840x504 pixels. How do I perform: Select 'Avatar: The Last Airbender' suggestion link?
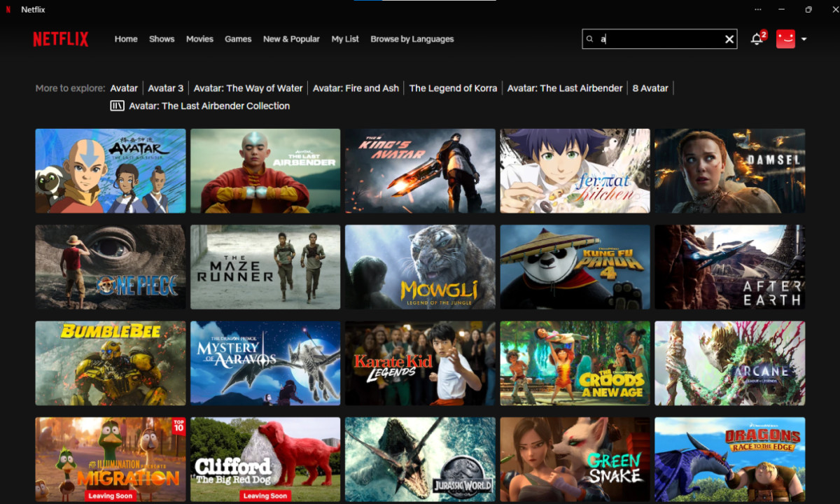[x=565, y=88]
